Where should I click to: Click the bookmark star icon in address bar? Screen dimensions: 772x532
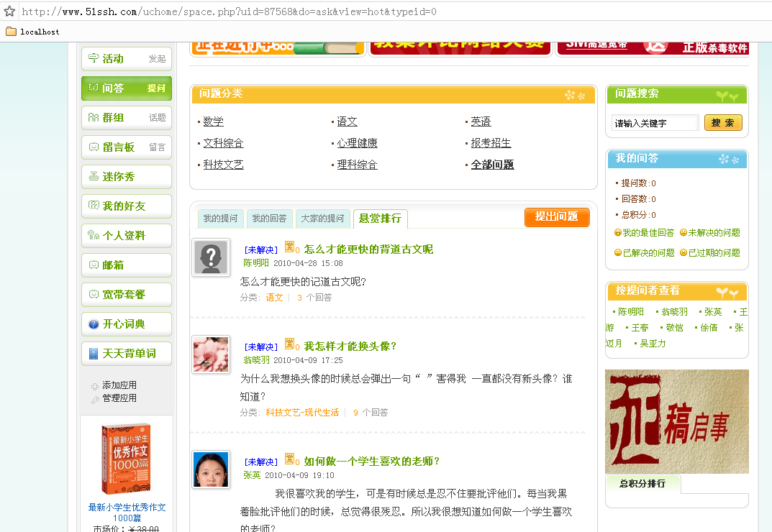[9, 11]
